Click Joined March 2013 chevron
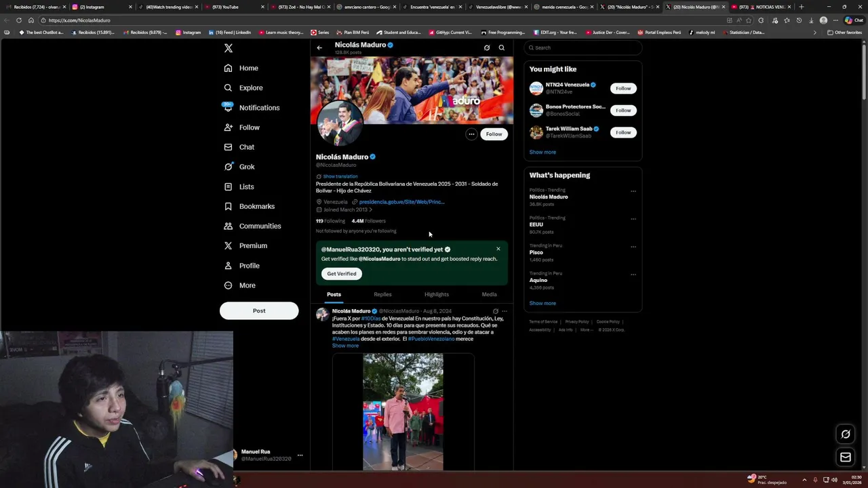Viewport: 868px width, 488px height. coord(370,209)
